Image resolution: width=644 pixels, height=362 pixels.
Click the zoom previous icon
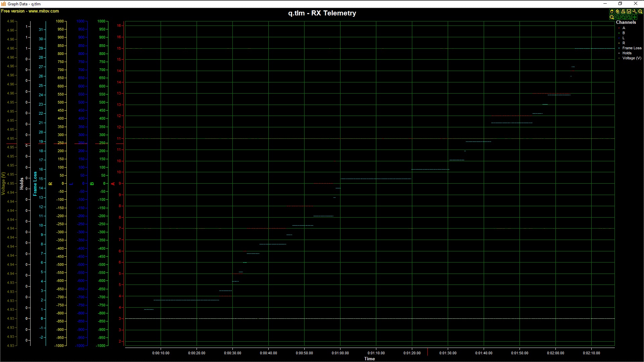[x=623, y=17]
